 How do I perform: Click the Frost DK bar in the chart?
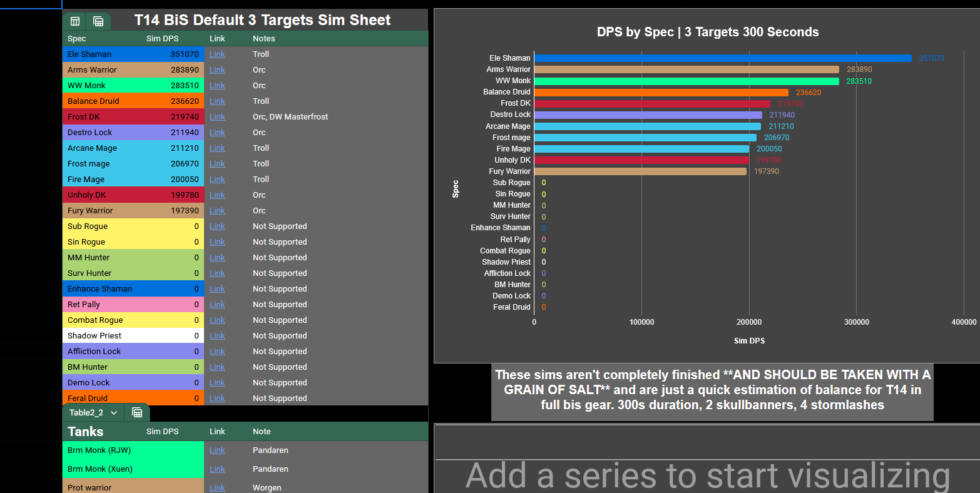coord(652,103)
